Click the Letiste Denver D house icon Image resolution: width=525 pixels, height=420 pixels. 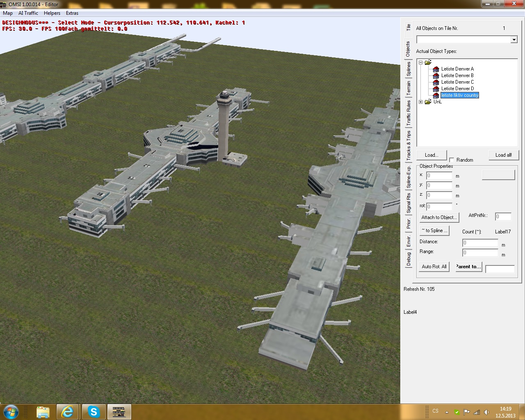pos(436,89)
